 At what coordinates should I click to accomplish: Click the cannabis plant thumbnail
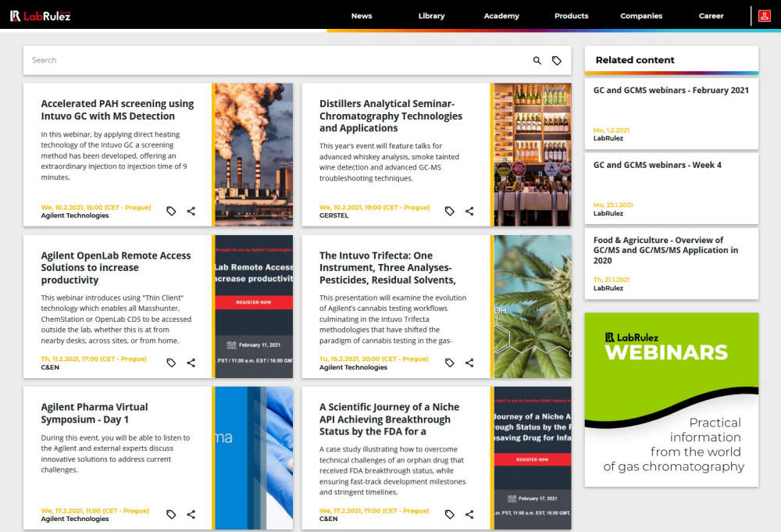coord(533,306)
